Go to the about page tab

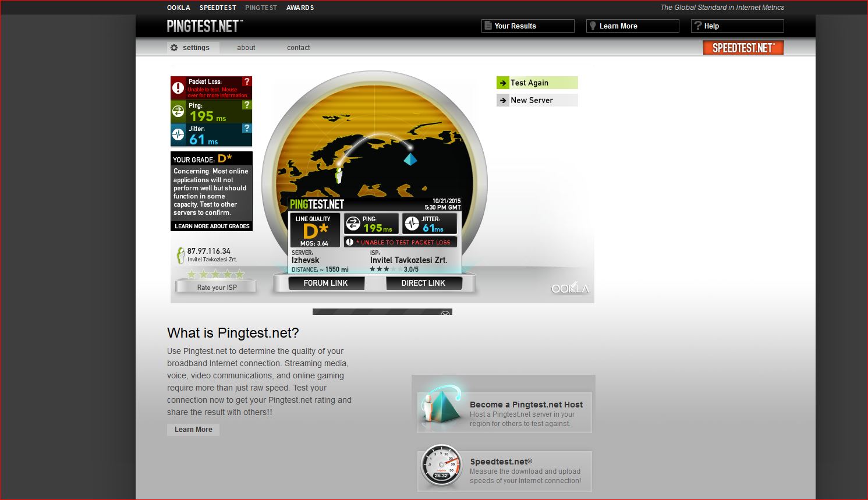click(x=246, y=48)
